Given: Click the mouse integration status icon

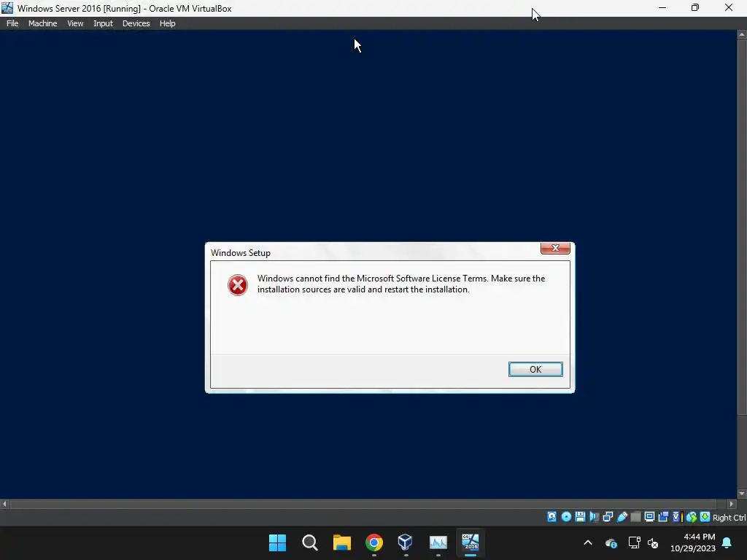Looking at the screenshot, I should click(x=692, y=517).
